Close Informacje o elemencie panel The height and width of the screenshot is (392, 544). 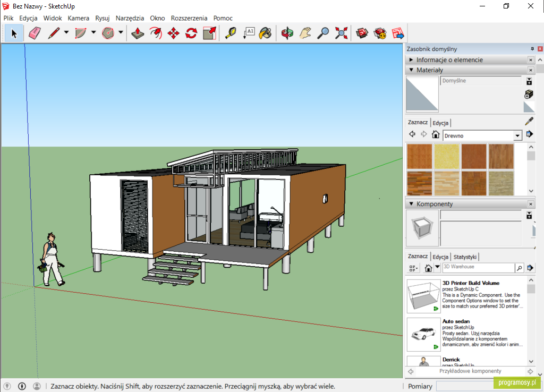click(531, 60)
